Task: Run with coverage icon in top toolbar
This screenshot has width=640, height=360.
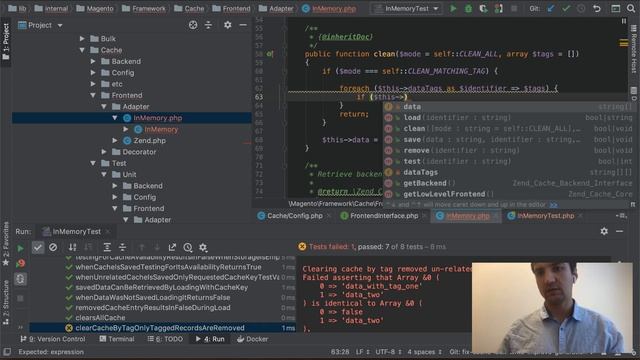Action: (x=483, y=8)
